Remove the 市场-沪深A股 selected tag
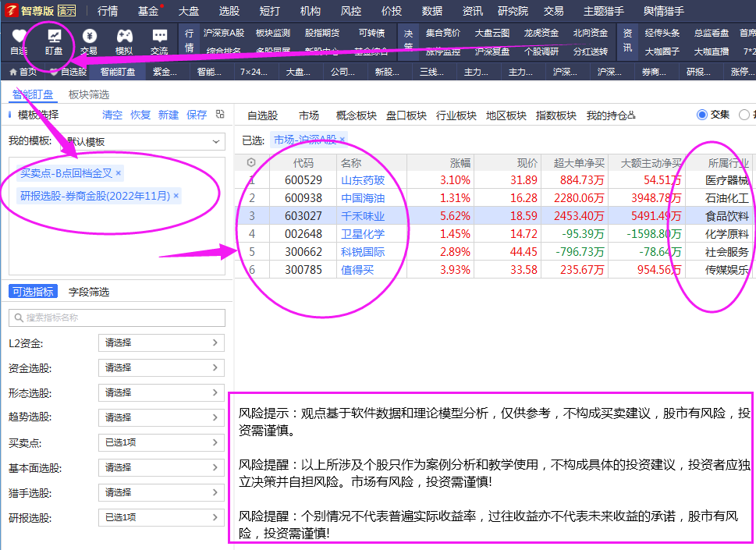756x550 pixels. tap(343, 140)
